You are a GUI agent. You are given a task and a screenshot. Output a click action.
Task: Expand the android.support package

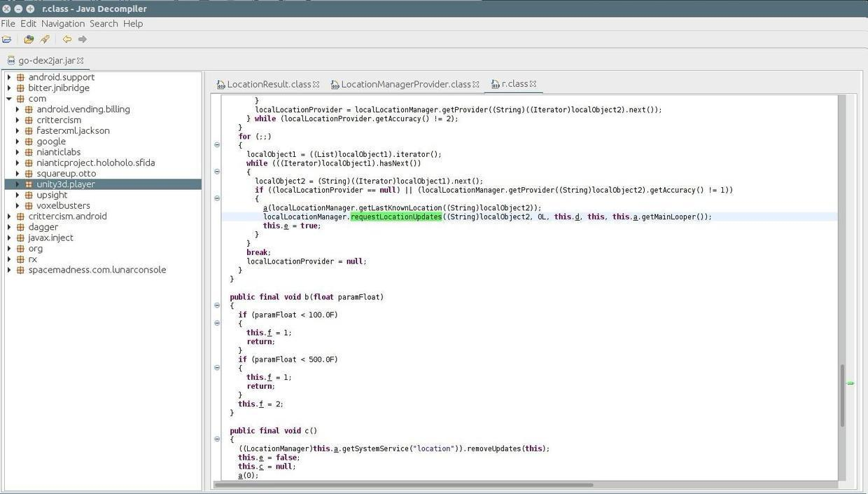click(9, 77)
